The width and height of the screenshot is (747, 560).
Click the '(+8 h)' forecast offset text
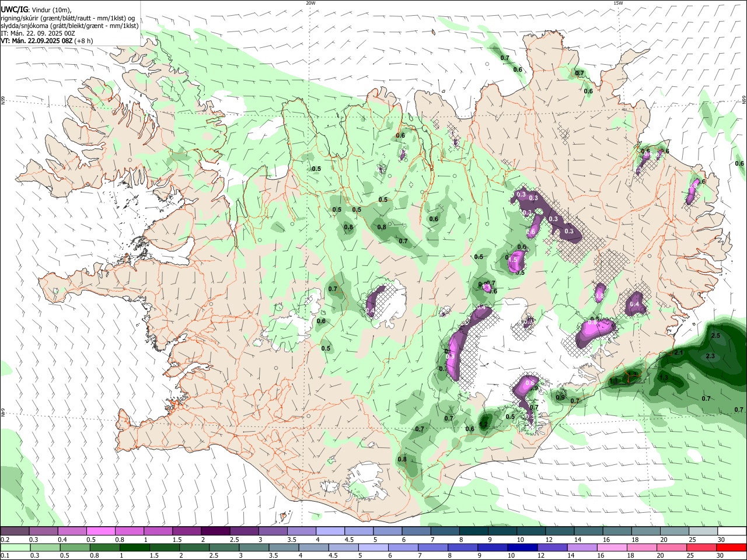coord(83,41)
